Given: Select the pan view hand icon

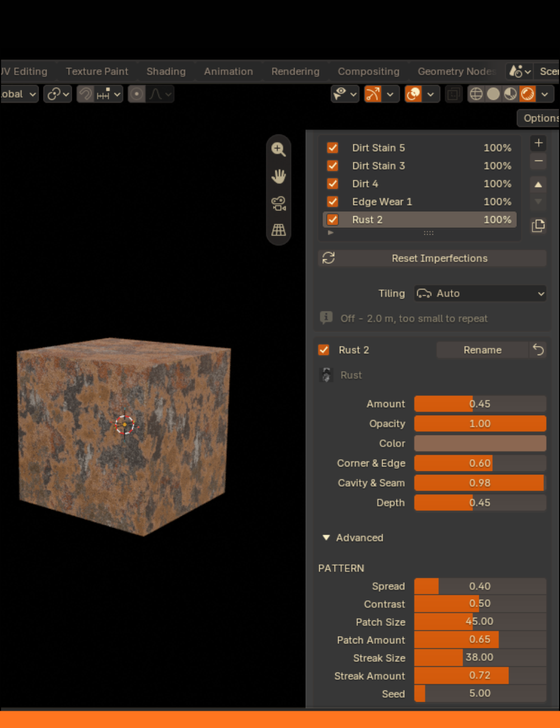Looking at the screenshot, I should click(278, 176).
